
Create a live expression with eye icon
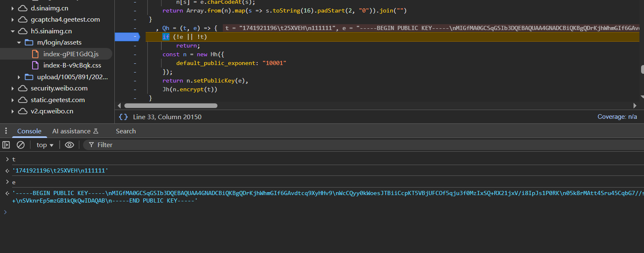pos(69,145)
